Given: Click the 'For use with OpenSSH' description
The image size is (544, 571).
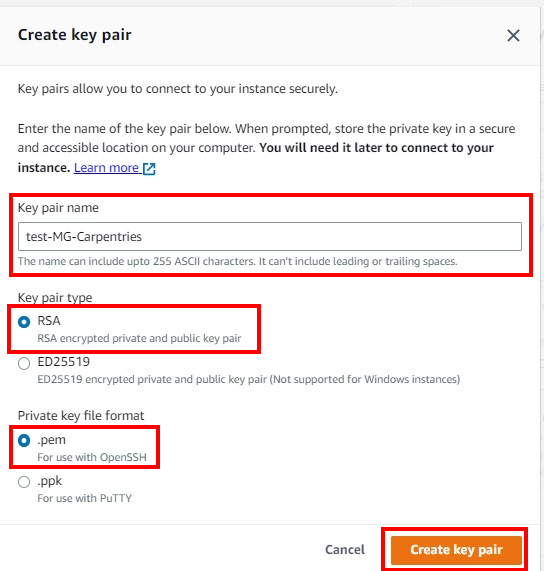Looking at the screenshot, I should (92, 457).
